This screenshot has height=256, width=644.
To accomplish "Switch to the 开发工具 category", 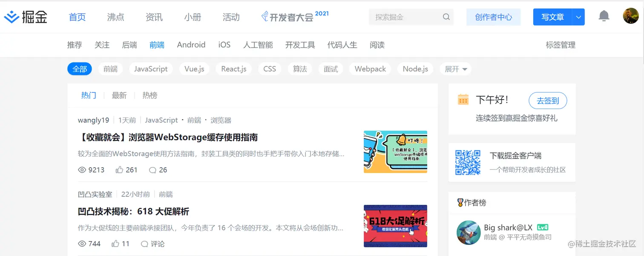I will tap(300, 45).
